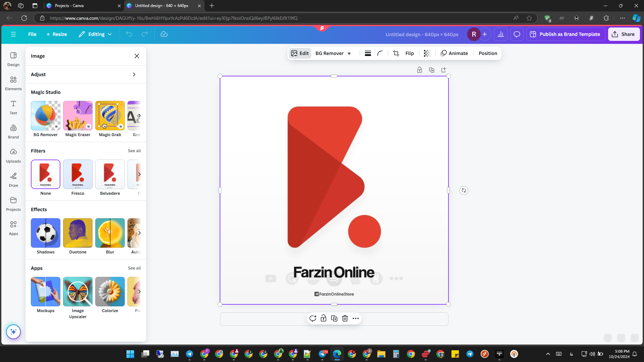Apply the BG Remover magic tool thumbnail
The height and width of the screenshot is (362, 644).
click(x=46, y=116)
